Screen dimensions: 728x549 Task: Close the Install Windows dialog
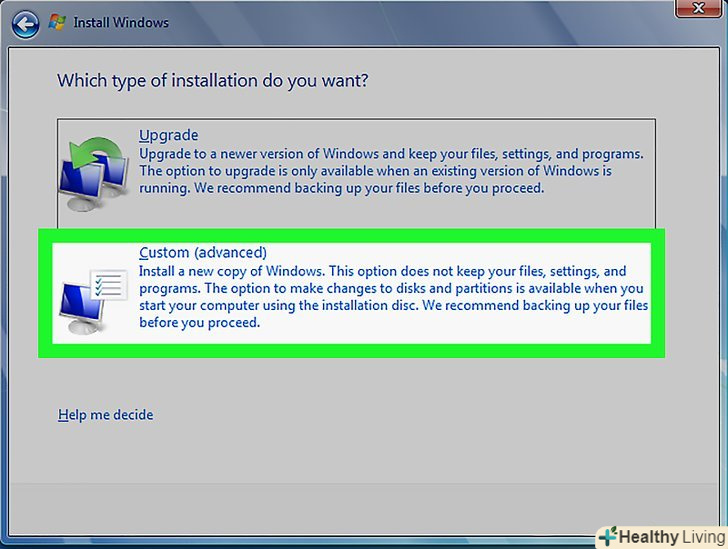(698, 8)
